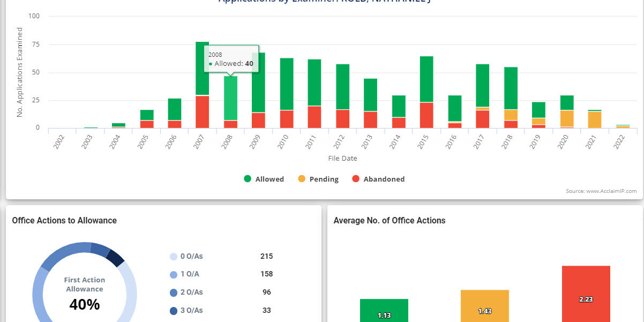644x322 pixels.
Task: Click the 33 count value
Action: [267, 310]
